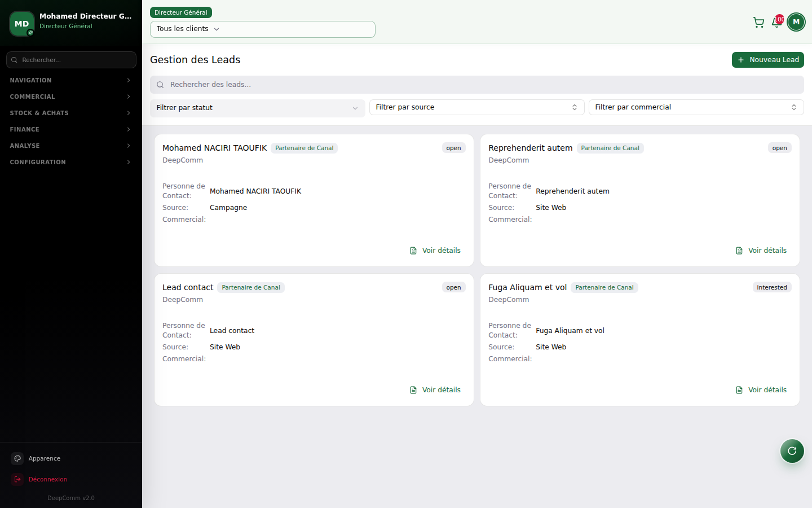Click the leads search magnifier icon
This screenshot has height=508, width=812.
click(160, 85)
